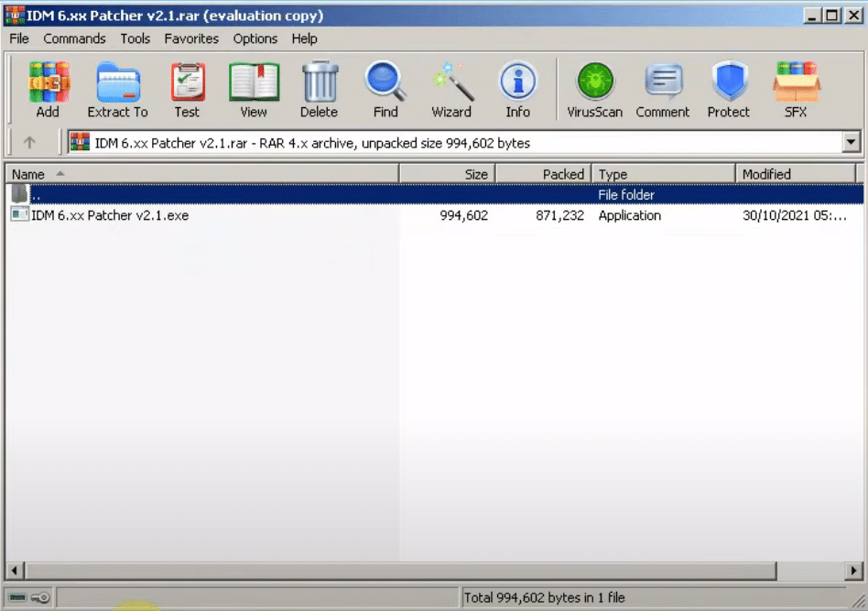Open the Favorites menu
The image size is (868, 611).
click(x=191, y=38)
